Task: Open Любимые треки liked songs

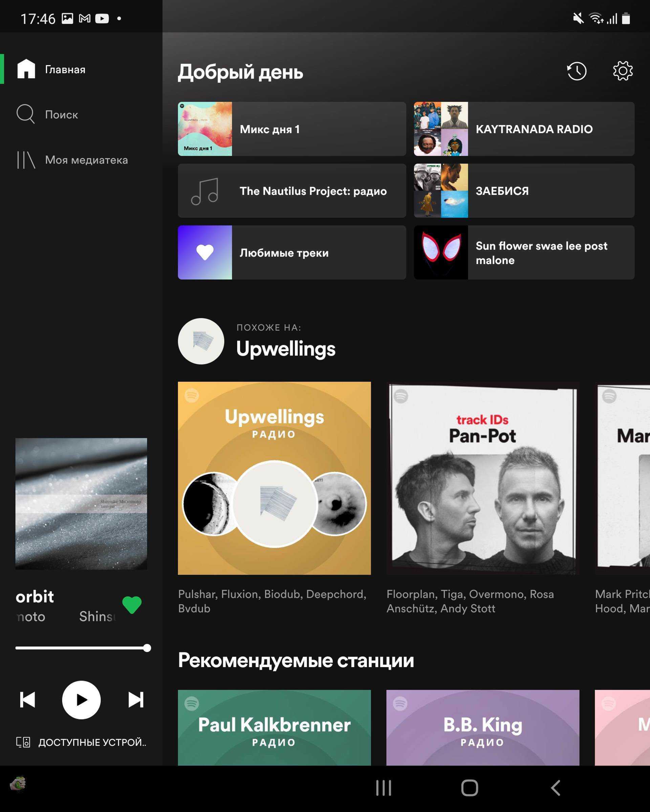Action: point(291,252)
